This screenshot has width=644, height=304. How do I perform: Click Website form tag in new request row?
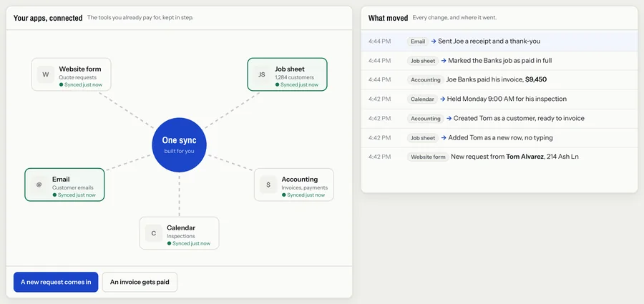pos(428,157)
